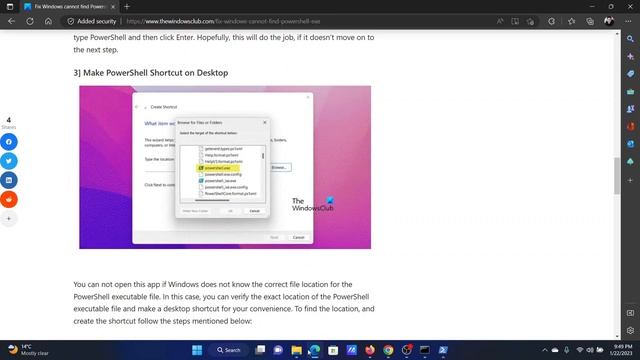The height and width of the screenshot is (360, 640).
Task: Open Microsoft Store from taskbar
Action: (x=333, y=350)
